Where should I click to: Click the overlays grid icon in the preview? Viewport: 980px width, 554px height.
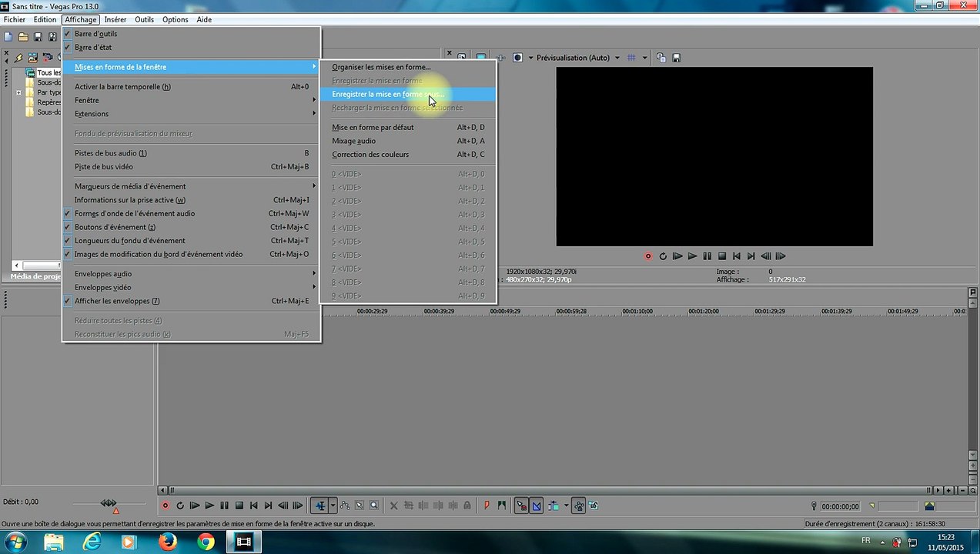click(x=631, y=58)
